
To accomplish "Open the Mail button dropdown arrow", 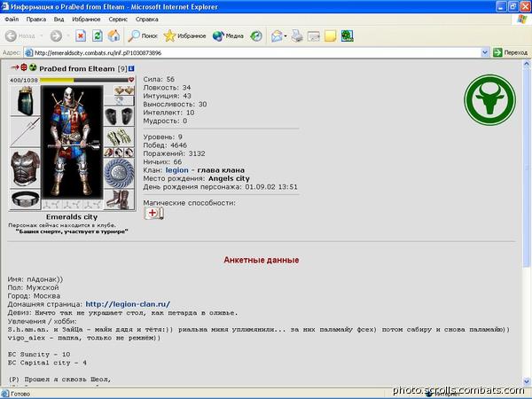I will point(286,35).
